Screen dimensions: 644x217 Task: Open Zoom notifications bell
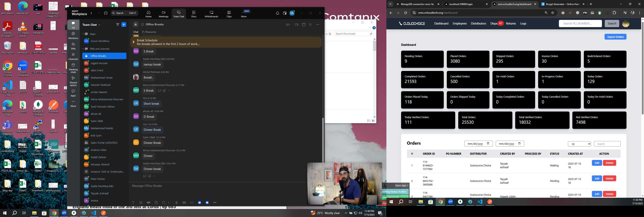click(277, 13)
